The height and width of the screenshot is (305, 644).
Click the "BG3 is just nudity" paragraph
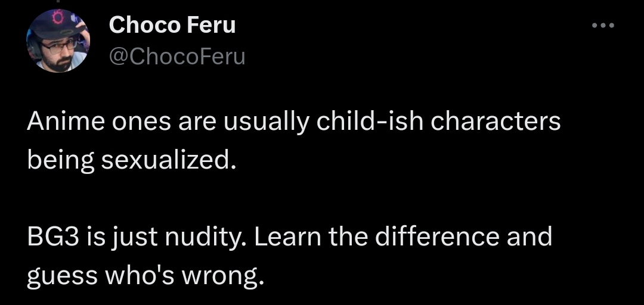click(x=289, y=256)
